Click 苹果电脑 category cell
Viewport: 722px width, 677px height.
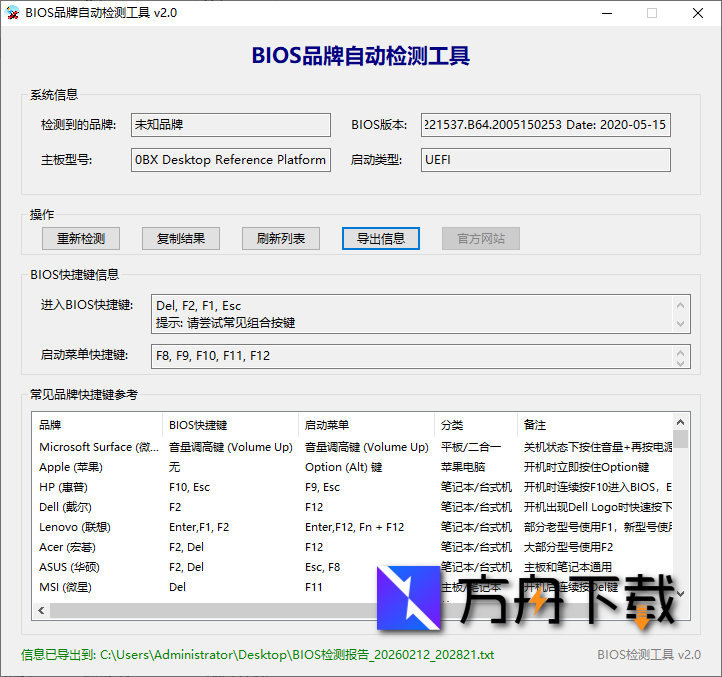coord(463,467)
